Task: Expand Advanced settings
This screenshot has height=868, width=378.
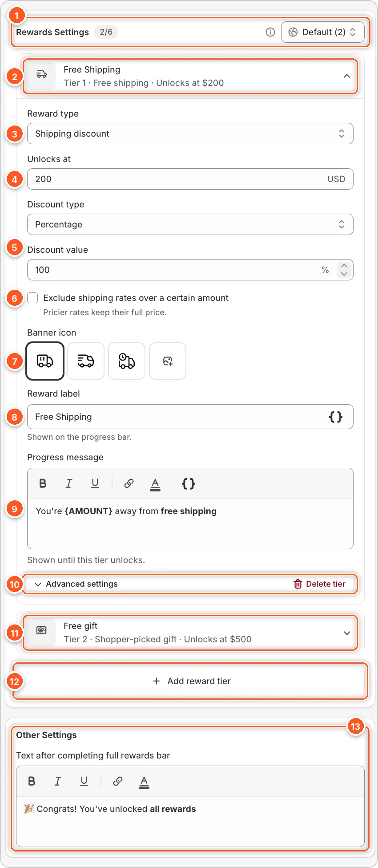Action: coord(76,584)
